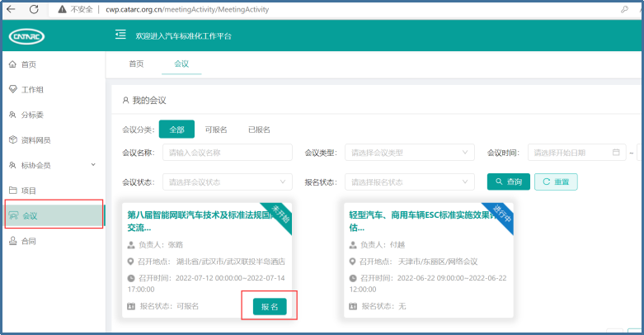This screenshot has width=644, height=335.
Task: Collapse sidebar using the hamburger menu icon
Action: (x=120, y=35)
